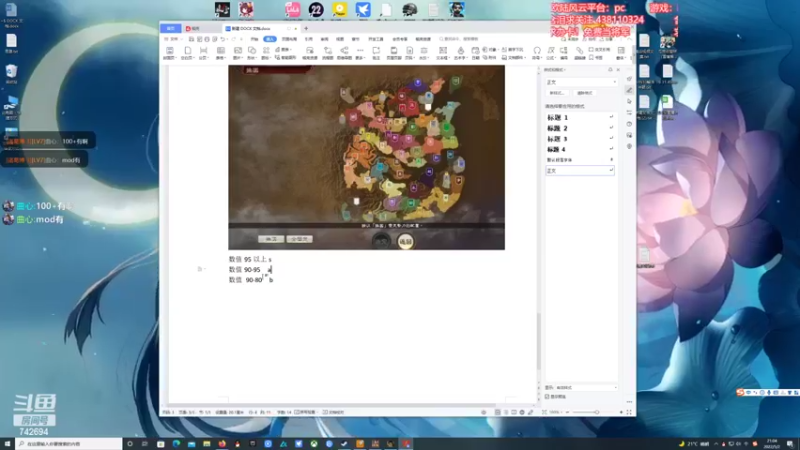Apply the Heading 2 style
Viewport: 800px width, 450px height.
tap(580, 128)
